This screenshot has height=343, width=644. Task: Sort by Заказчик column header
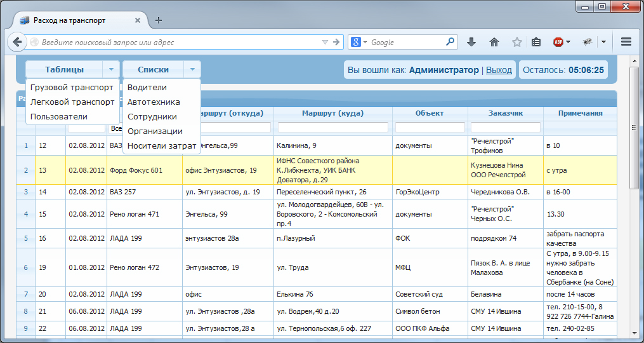pyautogui.click(x=505, y=113)
